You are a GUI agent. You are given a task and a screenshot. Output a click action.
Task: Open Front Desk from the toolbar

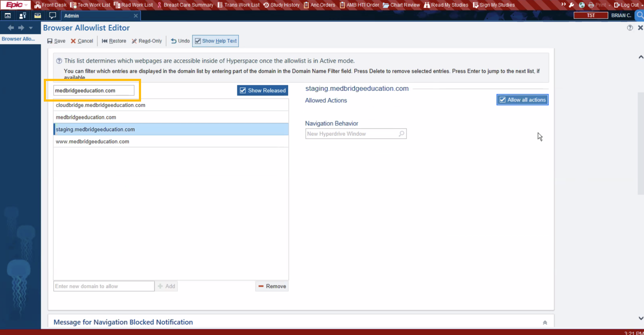[50, 5]
